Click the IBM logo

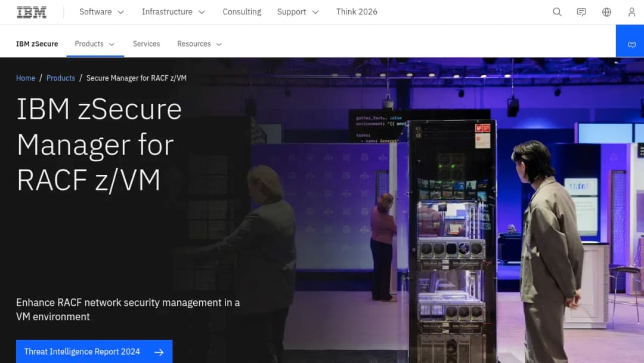[32, 13]
